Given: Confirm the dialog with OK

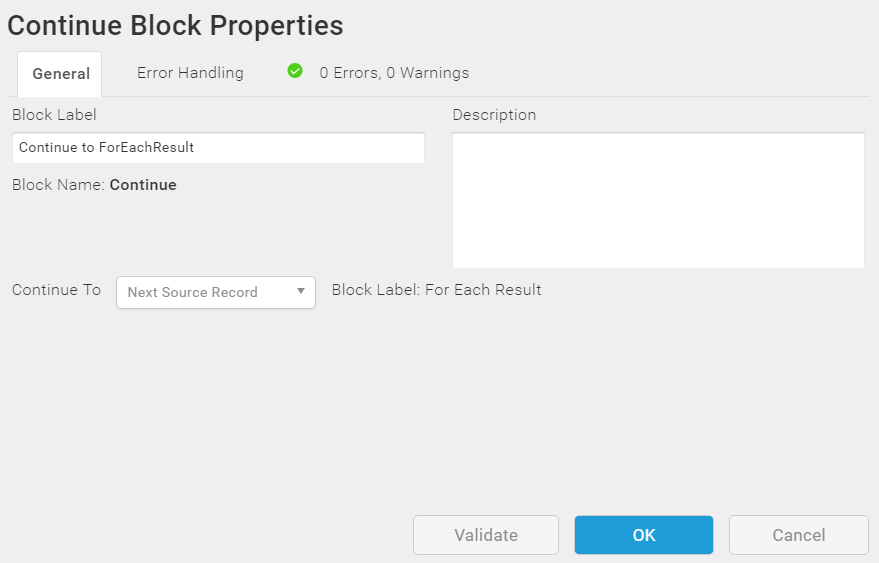Looking at the screenshot, I should click(644, 535).
